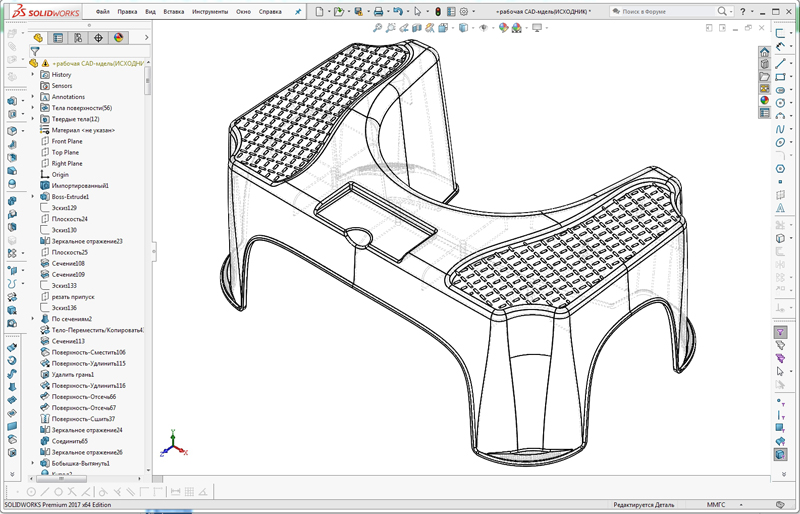Click Edit Appearance color ball

504,28
